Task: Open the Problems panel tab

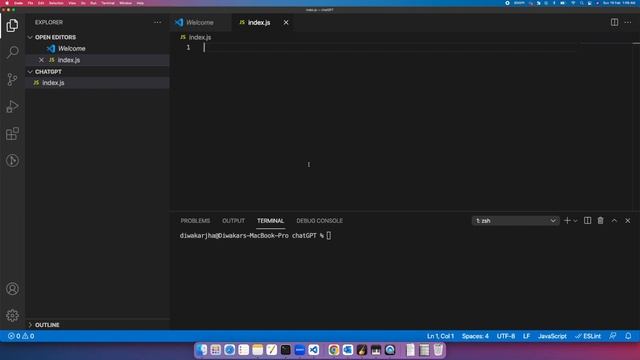Action: click(x=195, y=221)
